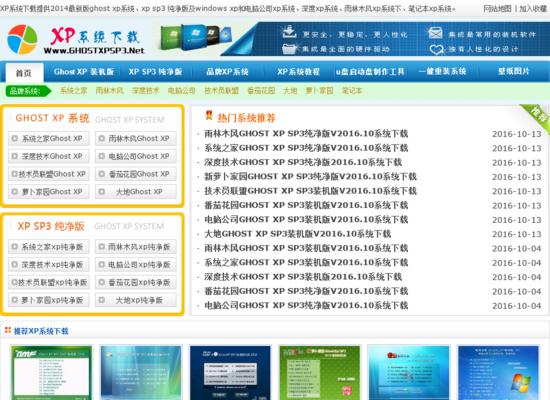550x400 pixels.
Task: Click the 大地xp纯净版 button
Action: click(136, 300)
